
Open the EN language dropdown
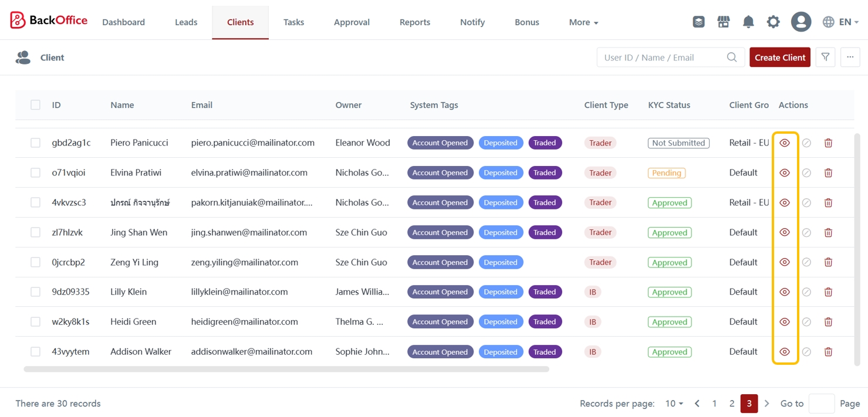(x=841, y=22)
